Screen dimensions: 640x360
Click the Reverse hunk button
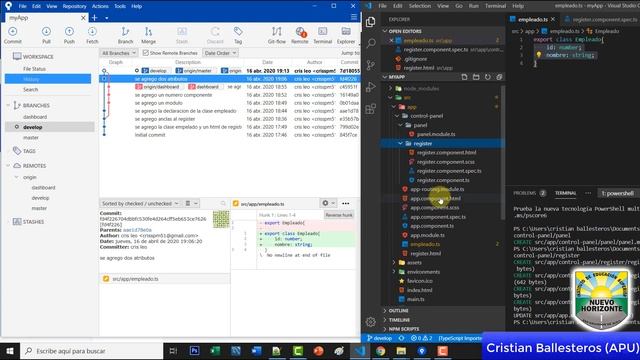[x=339, y=215]
